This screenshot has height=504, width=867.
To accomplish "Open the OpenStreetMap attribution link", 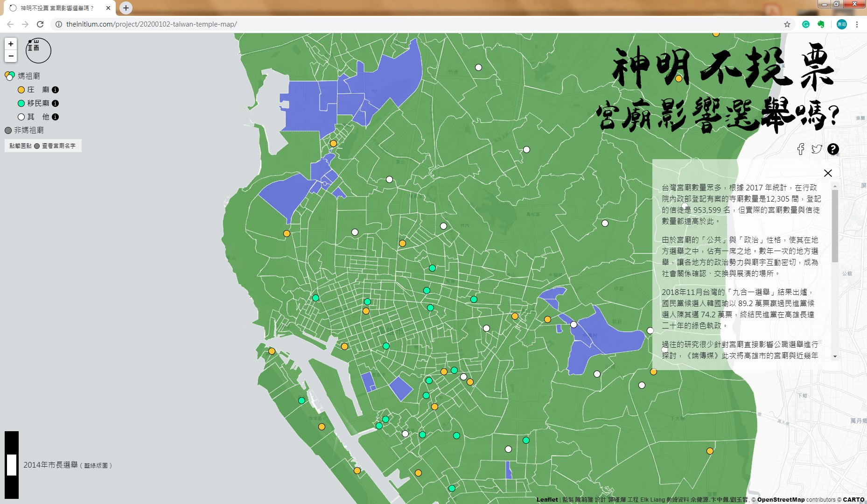I will (x=781, y=499).
